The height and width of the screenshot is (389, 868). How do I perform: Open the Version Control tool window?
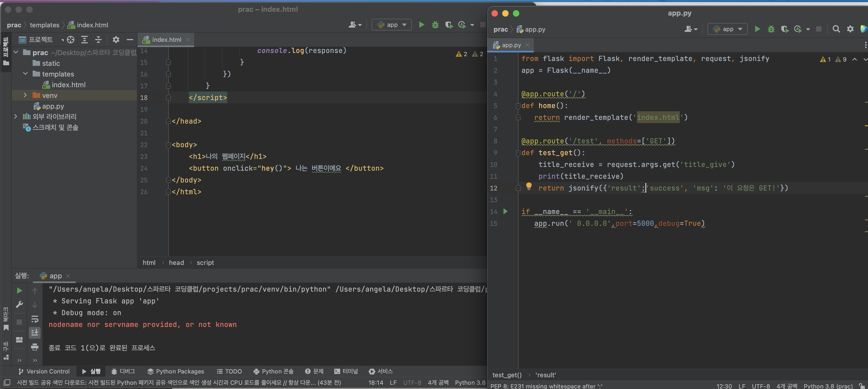44,371
